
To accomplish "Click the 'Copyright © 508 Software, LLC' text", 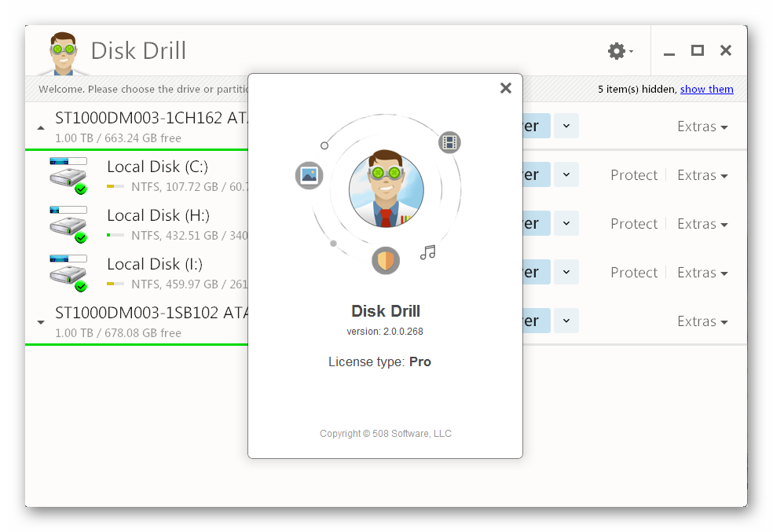I will (386, 434).
